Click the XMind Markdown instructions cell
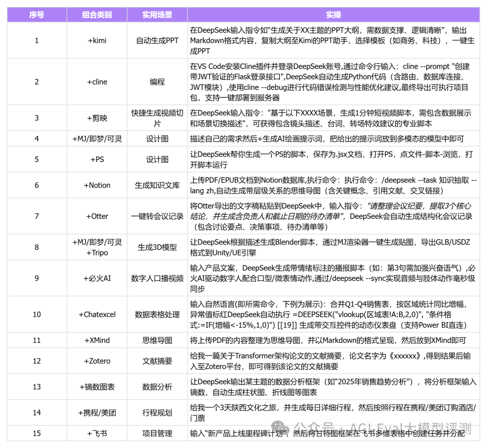 coord(334,340)
